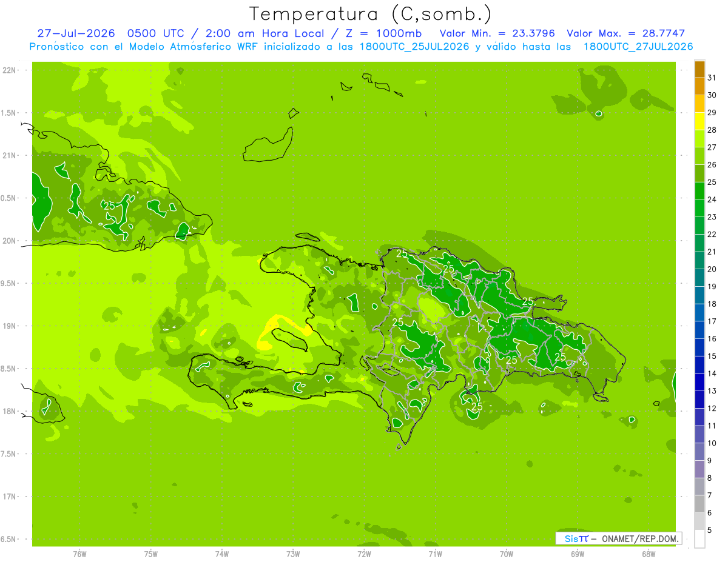Click the colorbar label "10"

[x=712, y=443]
